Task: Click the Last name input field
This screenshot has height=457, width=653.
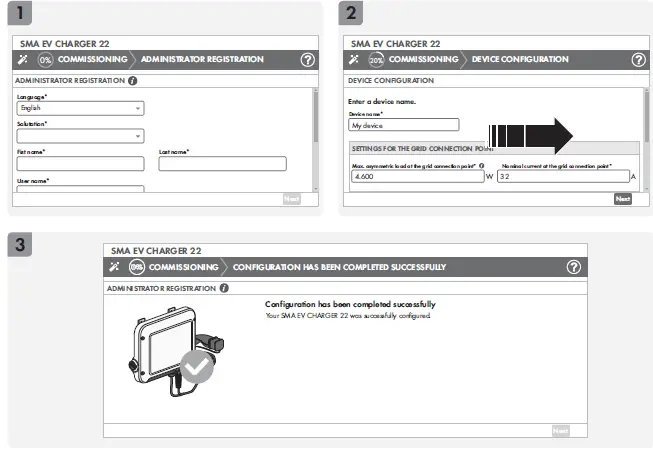Action: [222, 164]
